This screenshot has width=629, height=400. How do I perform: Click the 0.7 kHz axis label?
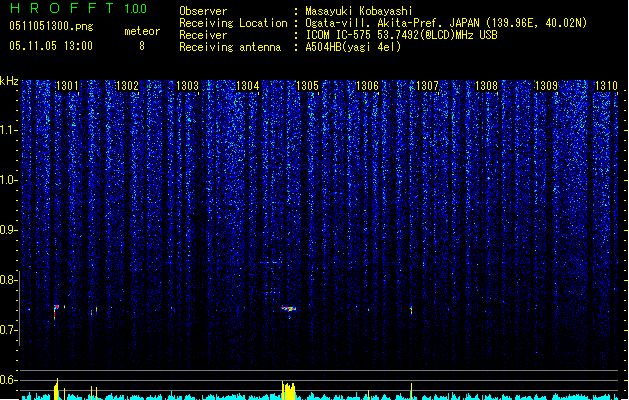(x=8, y=330)
